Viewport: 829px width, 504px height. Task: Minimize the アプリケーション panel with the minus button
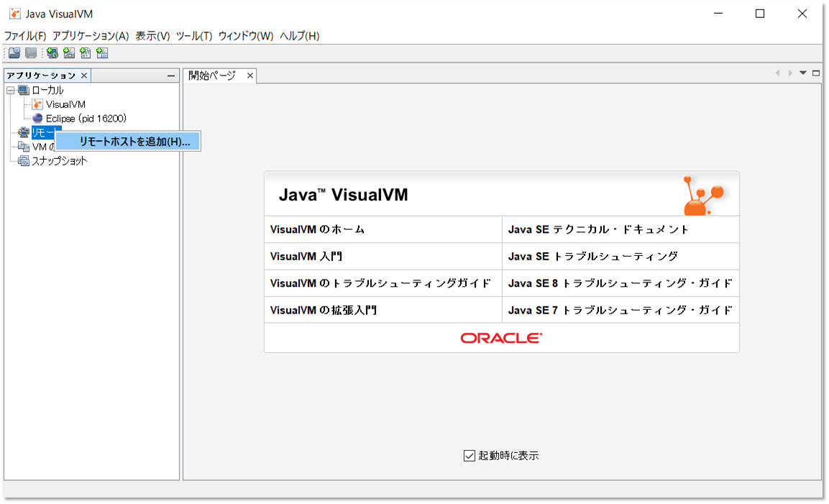(x=170, y=75)
